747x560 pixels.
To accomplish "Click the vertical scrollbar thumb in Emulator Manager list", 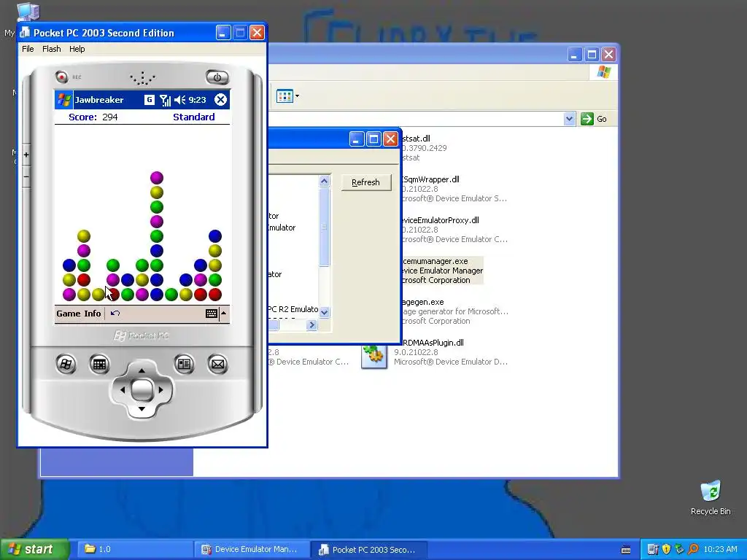I will click(325, 227).
